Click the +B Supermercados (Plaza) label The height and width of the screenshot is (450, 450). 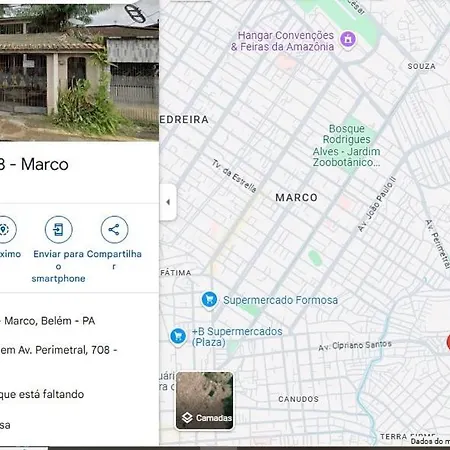pyautogui.click(x=237, y=337)
